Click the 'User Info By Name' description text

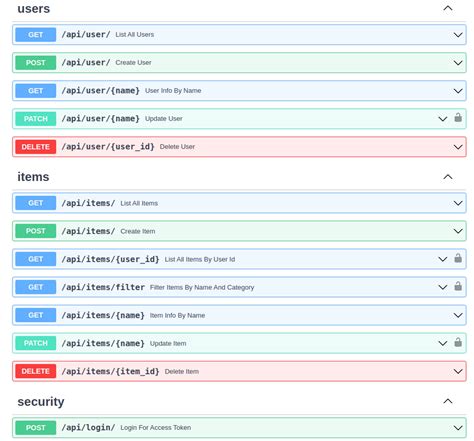click(173, 91)
